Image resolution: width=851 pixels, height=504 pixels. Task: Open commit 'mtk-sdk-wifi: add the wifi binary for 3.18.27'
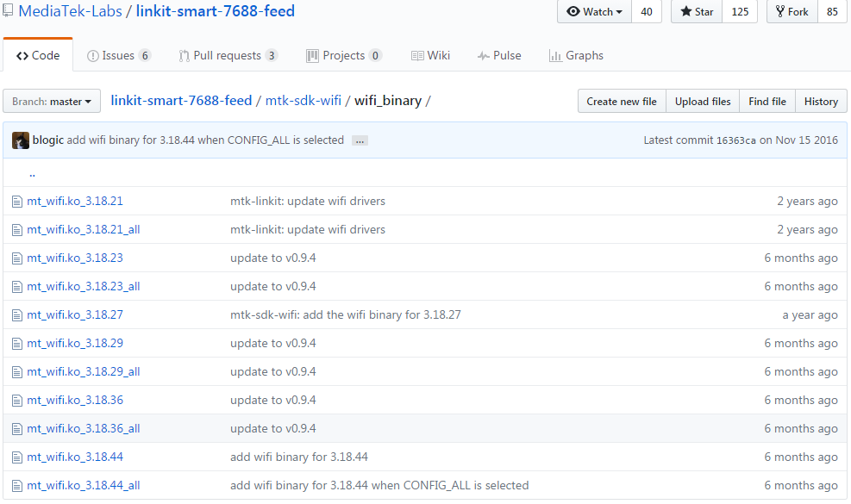click(x=346, y=315)
